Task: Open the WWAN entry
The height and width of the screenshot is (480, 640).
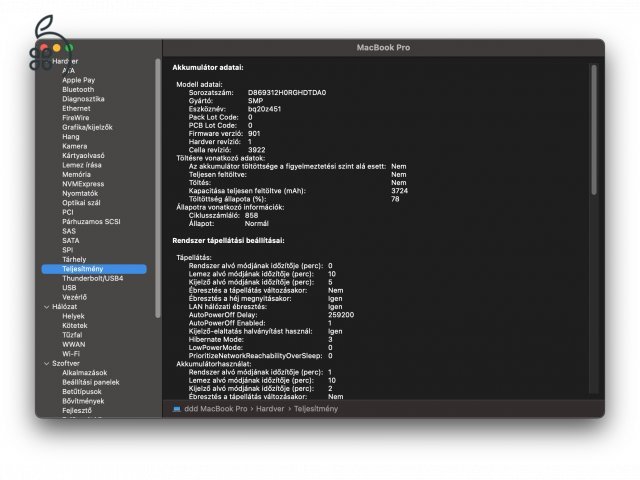Action: tap(73, 344)
